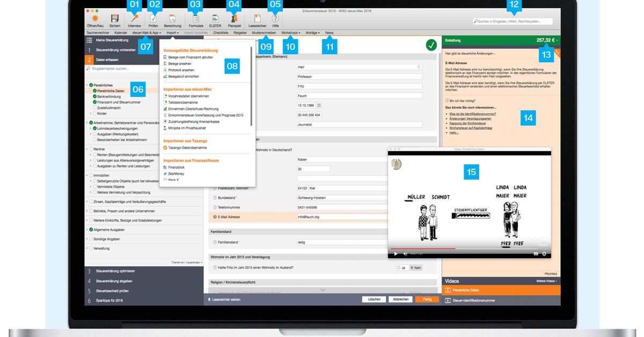Select Nein radio for Wohnsitz im Ausland

click(x=412, y=267)
